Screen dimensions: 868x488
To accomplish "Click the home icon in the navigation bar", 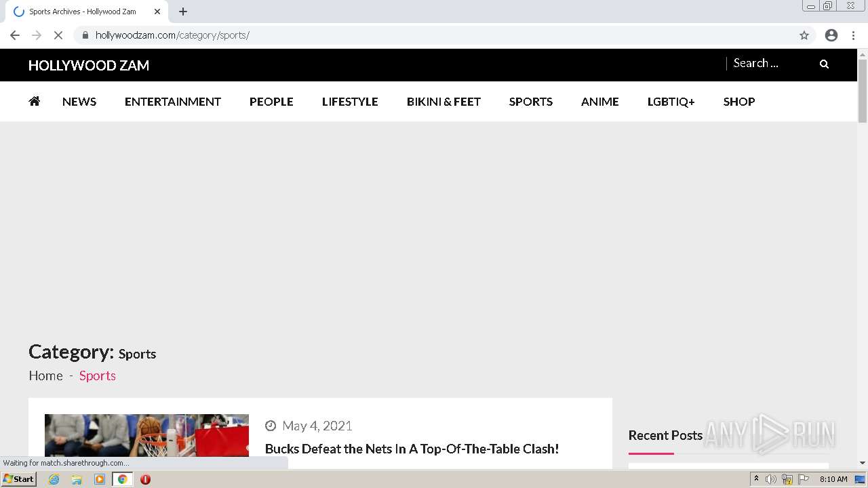I will coord(34,101).
